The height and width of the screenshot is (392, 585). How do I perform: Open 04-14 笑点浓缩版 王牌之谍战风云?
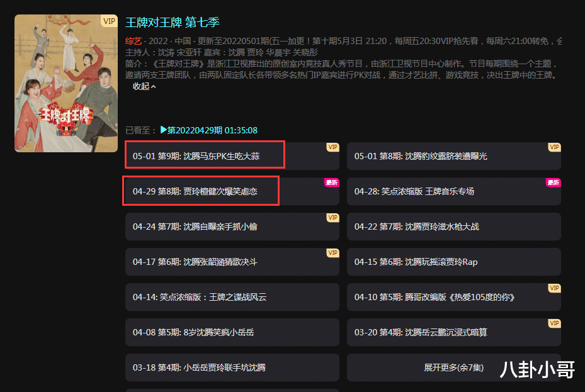pyautogui.click(x=232, y=297)
